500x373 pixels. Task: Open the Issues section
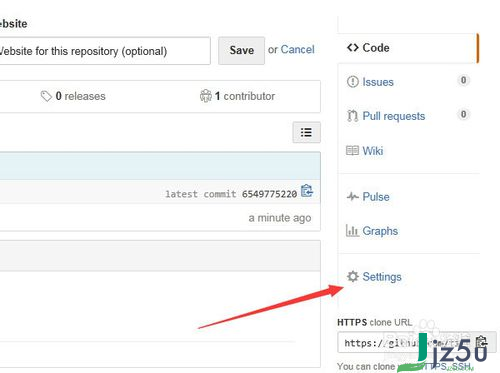(378, 82)
